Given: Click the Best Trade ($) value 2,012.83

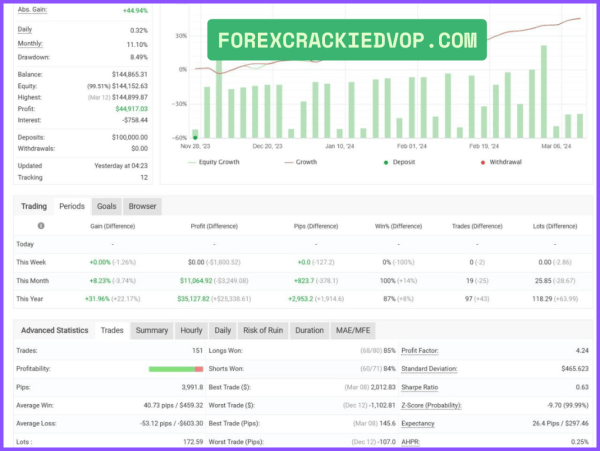Looking at the screenshot, I should tap(383, 387).
